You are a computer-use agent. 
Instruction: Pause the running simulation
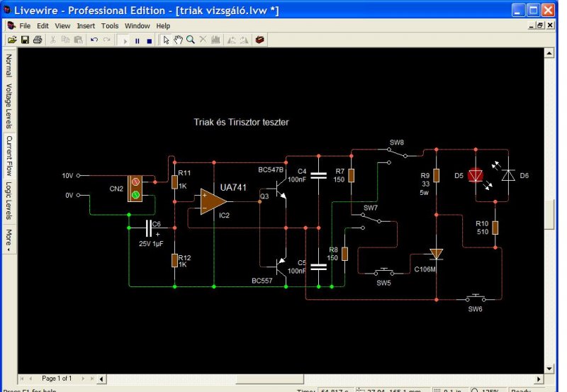[137, 40]
